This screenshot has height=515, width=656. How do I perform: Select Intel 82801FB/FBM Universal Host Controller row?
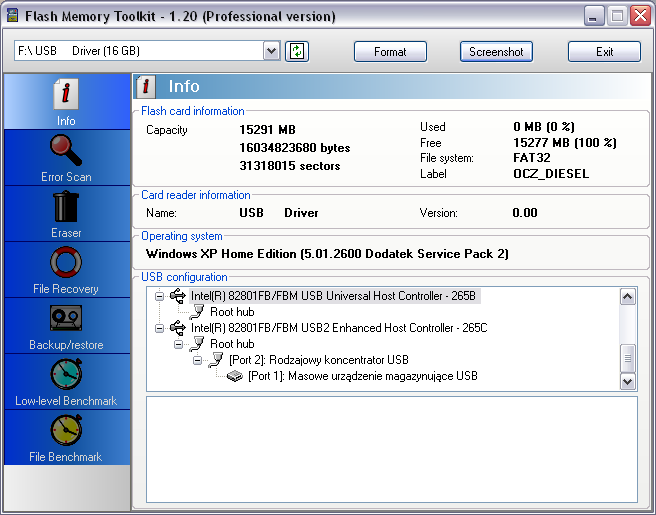333,296
